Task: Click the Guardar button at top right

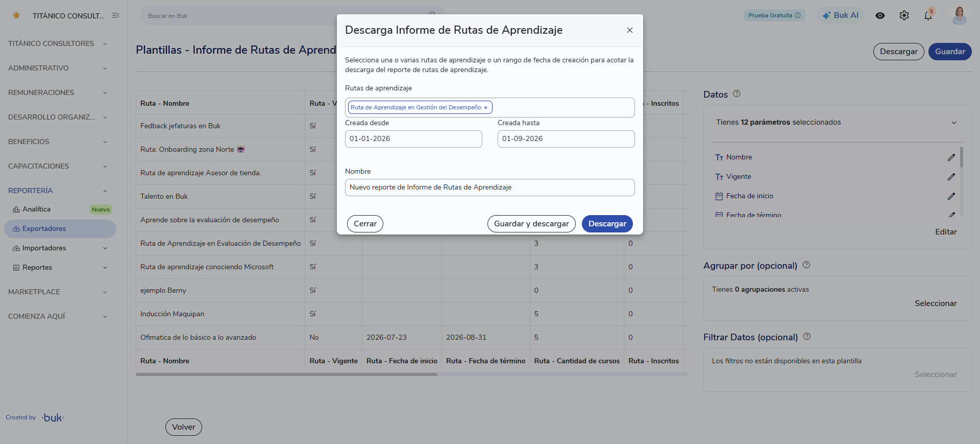Action: [950, 52]
